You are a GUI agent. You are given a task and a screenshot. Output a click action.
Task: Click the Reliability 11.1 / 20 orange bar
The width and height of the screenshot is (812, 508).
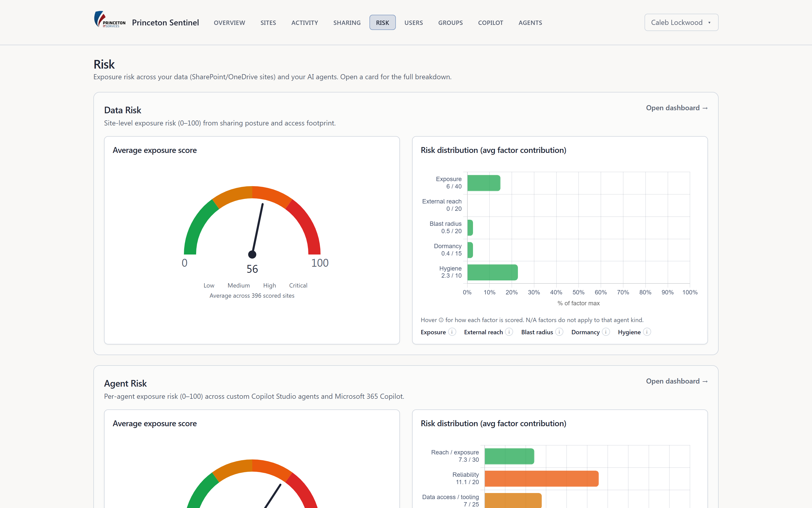tap(541, 479)
